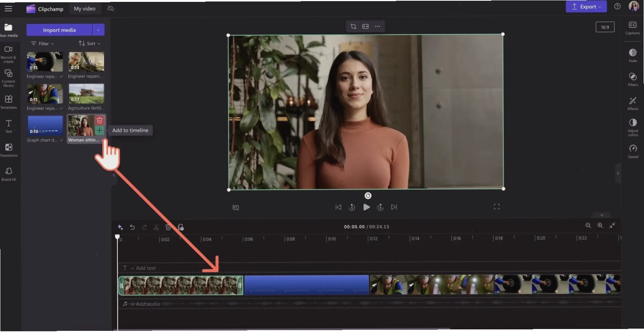This screenshot has width=644, height=332.
Task: Click the rotate handle below preview
Action: click(x=368, y=196)
